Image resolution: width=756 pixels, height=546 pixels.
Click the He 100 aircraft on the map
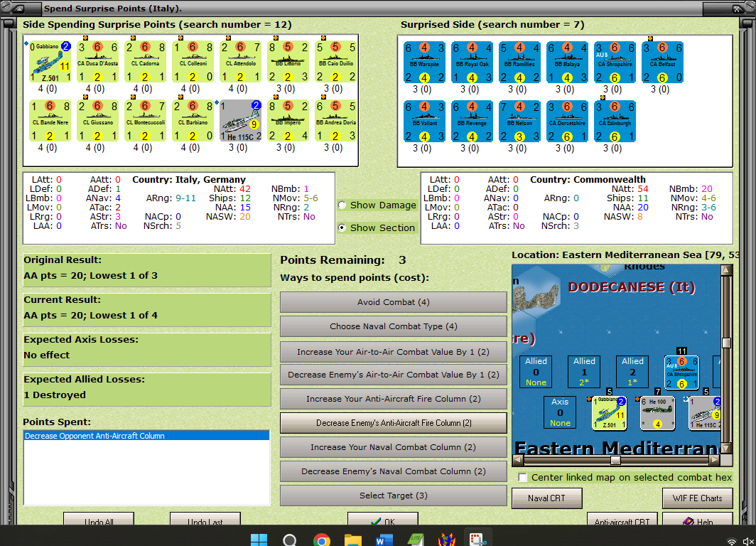[658, 413]
